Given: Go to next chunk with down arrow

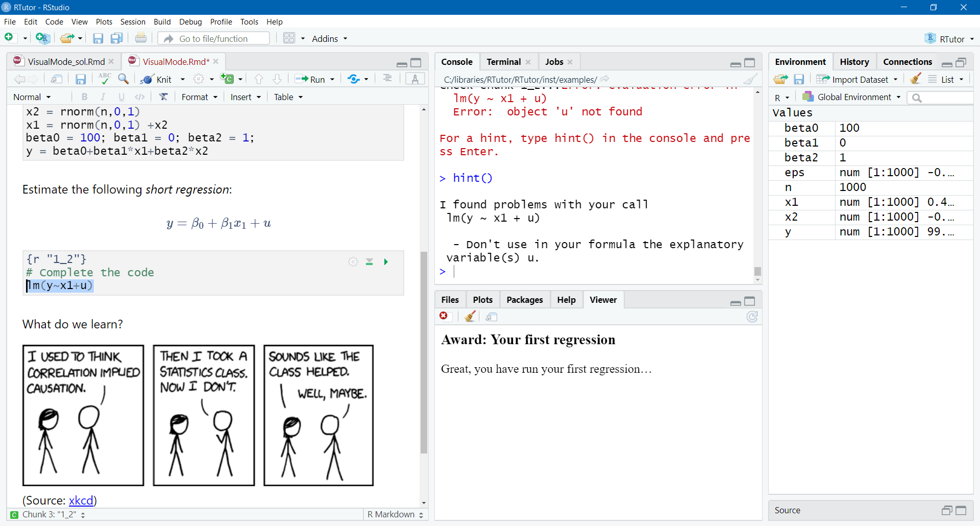Looking at the screenshot, I should click(x=277, y=79).
